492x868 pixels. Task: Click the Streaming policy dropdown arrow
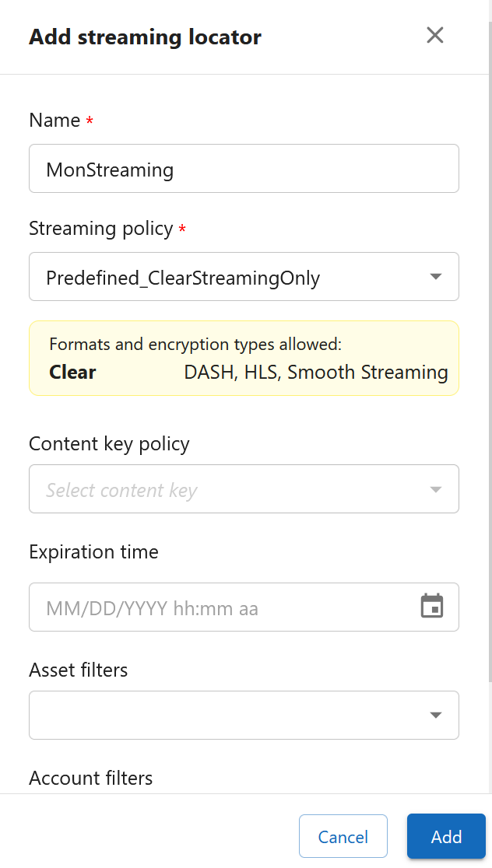[x=435, y=276]
